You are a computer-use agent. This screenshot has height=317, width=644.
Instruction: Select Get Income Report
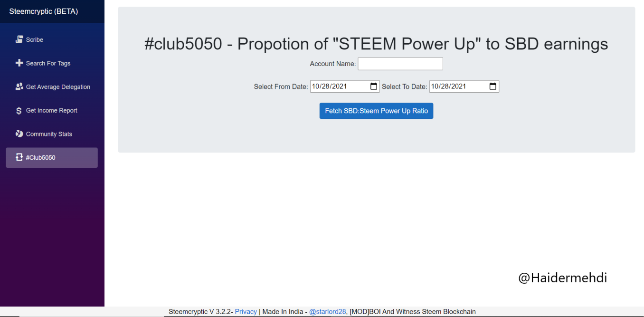(52, 110)
